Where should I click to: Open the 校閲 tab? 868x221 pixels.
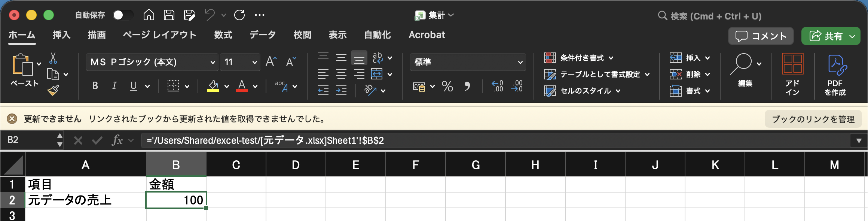click(x=302, y=35)
